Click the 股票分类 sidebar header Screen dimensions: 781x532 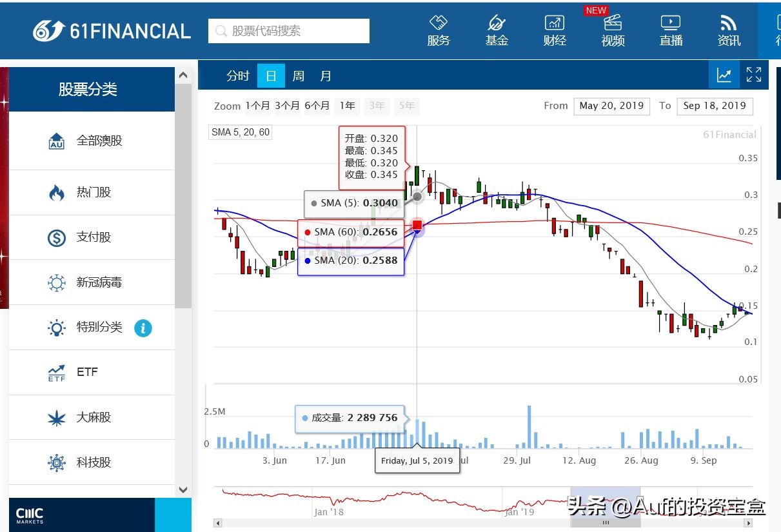[88, 89]
